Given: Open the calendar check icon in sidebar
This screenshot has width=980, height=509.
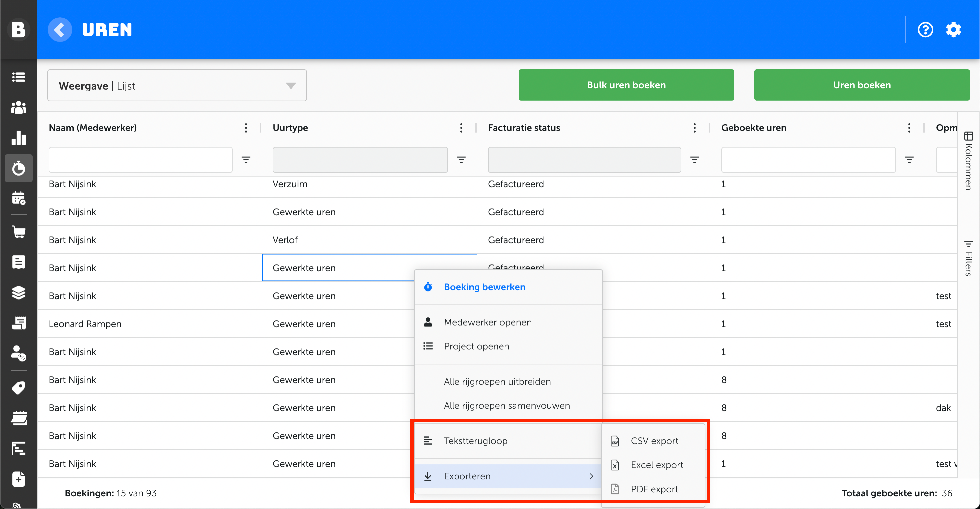Looking at the screenshot, I should pyautogui.click(x=18, y=198).
